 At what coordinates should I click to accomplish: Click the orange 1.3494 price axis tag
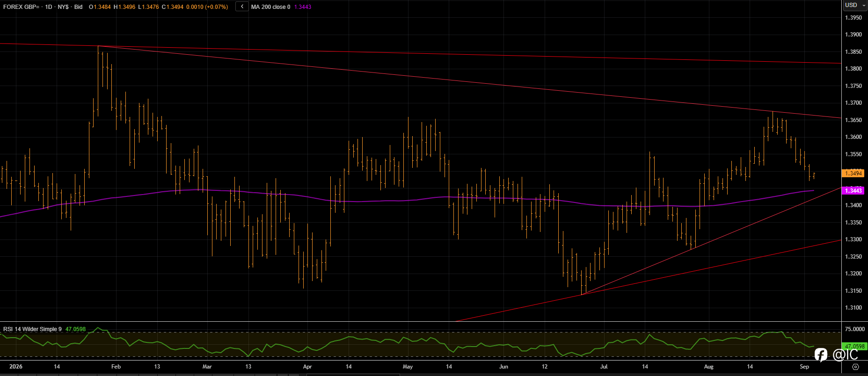[x=853, y=174]
